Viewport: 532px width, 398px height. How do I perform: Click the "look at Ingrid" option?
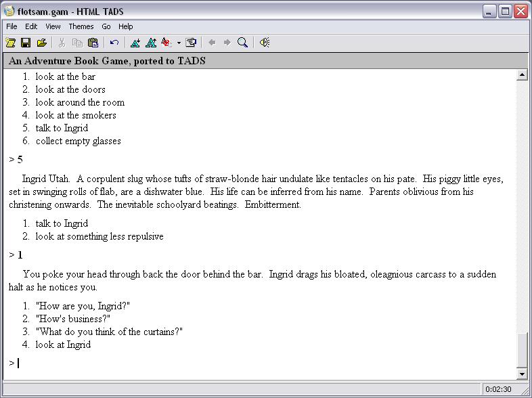pos(63,345)
